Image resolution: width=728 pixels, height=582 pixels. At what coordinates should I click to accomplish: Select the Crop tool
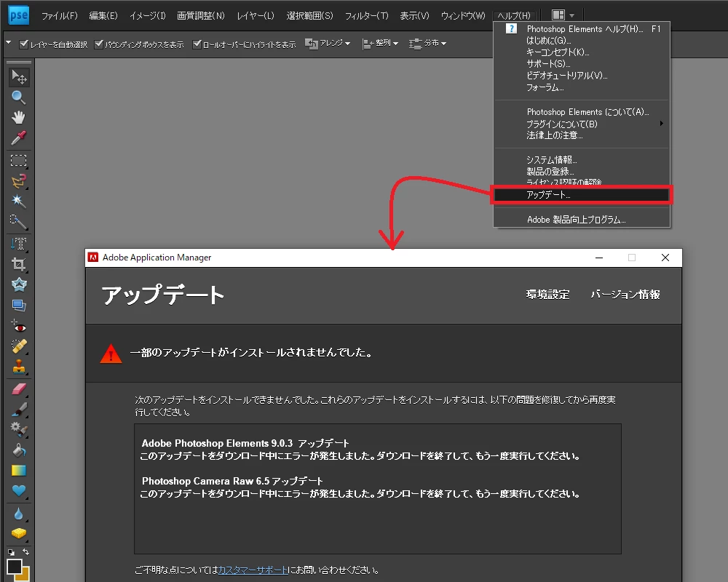pos(19,264)
